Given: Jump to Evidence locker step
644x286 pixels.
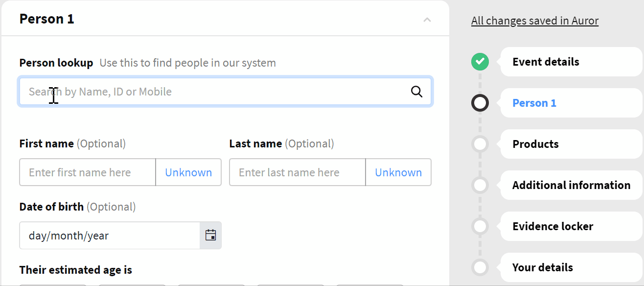Looking at the screenshot, I should coord(552,226).
